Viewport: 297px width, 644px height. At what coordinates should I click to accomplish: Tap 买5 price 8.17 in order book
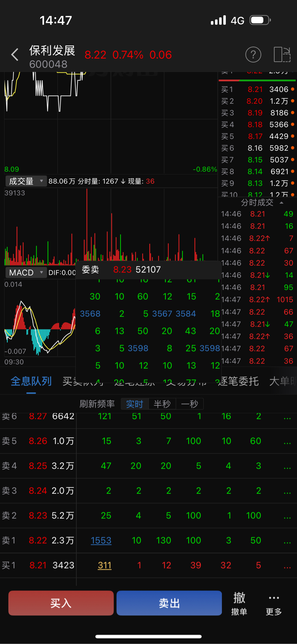click(255, 136)
